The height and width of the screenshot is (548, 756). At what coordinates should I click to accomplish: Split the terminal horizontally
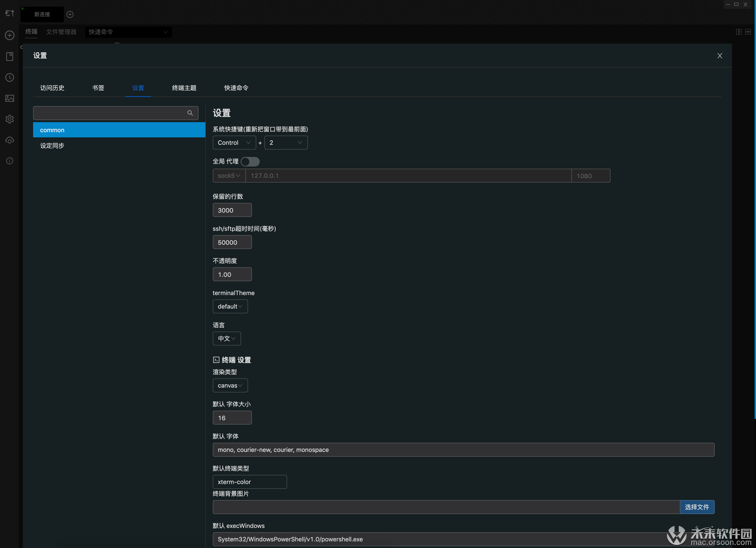[748, 31]
